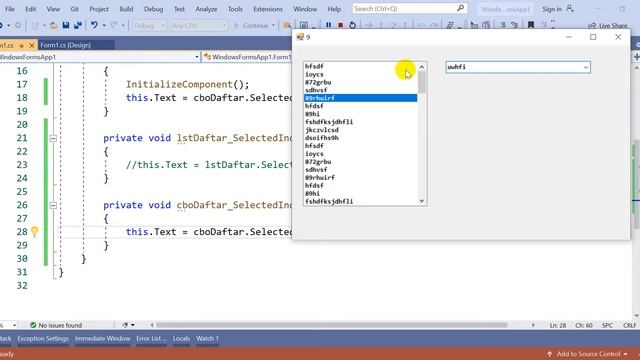Open the Locals tab
This screenshot has width=640, height=360.
click(181, 339)
